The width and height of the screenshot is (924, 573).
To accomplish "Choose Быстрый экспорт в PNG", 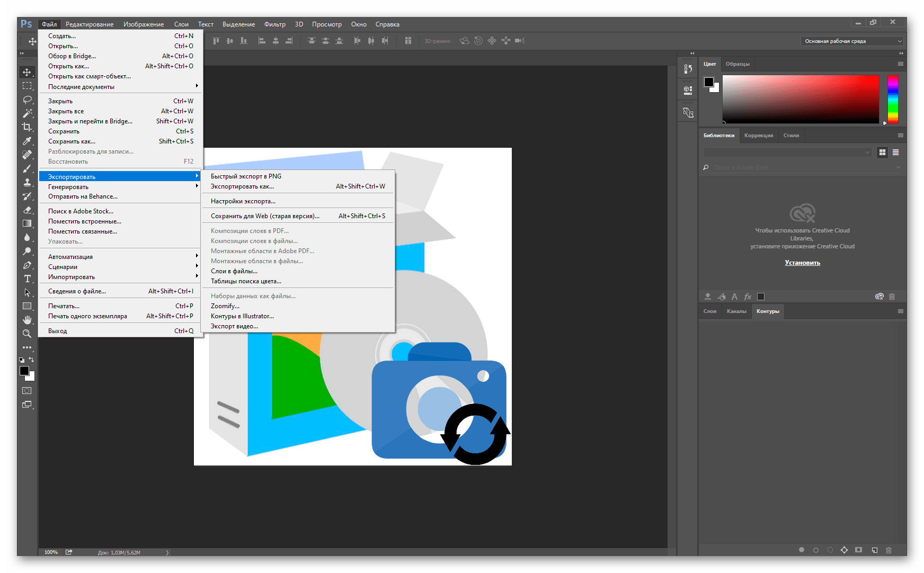I will click(x=298, y=176).
